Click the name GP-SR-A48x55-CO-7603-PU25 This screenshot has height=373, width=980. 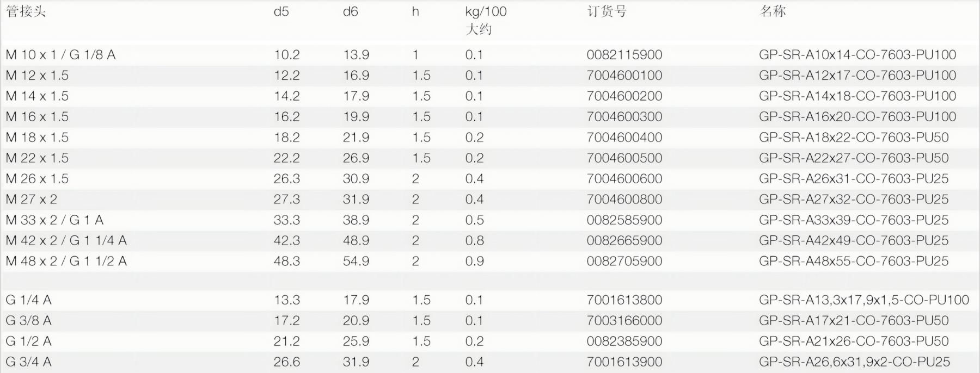coord(853,262)
